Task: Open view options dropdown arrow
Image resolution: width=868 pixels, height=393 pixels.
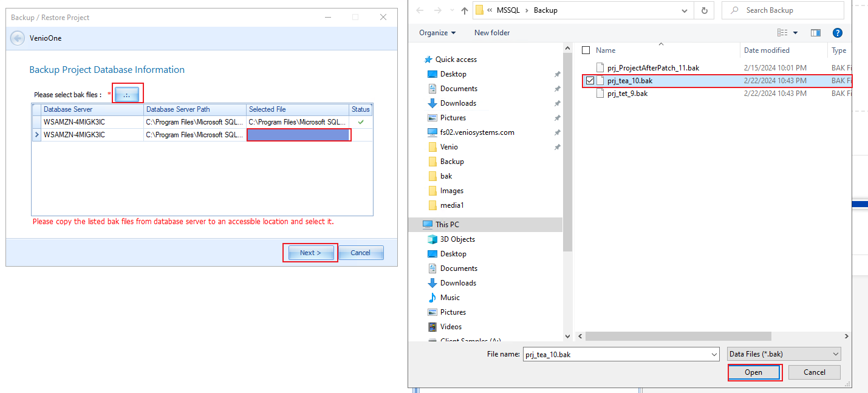Action: (795, 33)
